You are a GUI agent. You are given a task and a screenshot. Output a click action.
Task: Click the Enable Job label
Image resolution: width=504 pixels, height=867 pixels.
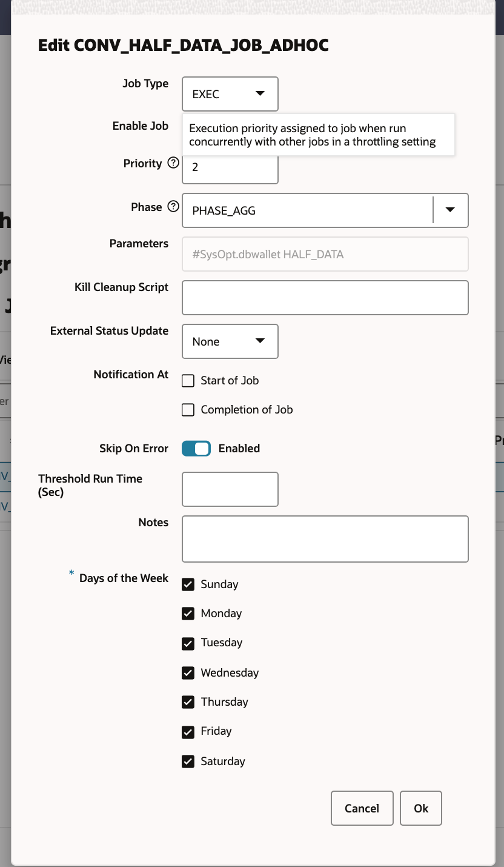[x=141, y=126]
